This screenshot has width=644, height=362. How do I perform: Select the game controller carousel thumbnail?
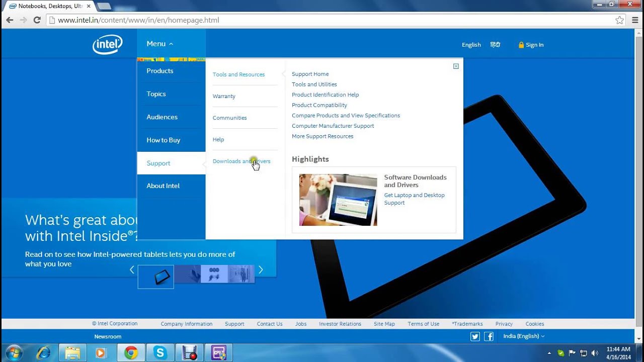pyautogui.click(x=214, y=274)
